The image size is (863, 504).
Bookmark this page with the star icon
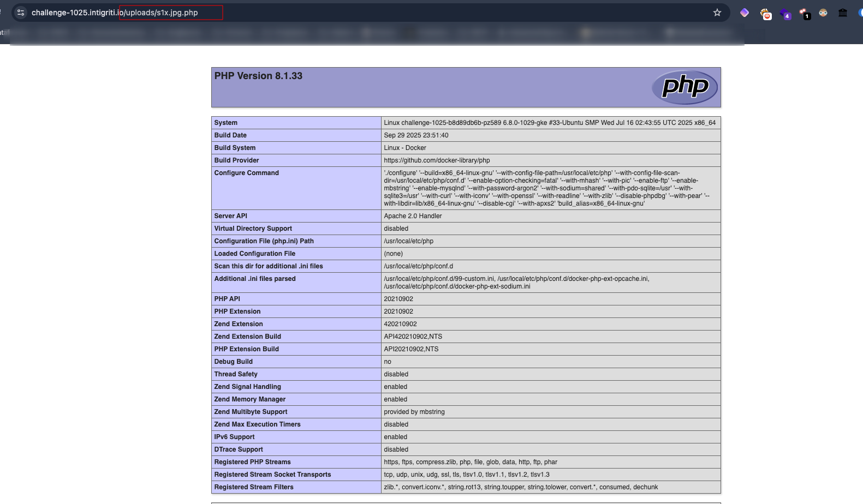coord(717,13)
